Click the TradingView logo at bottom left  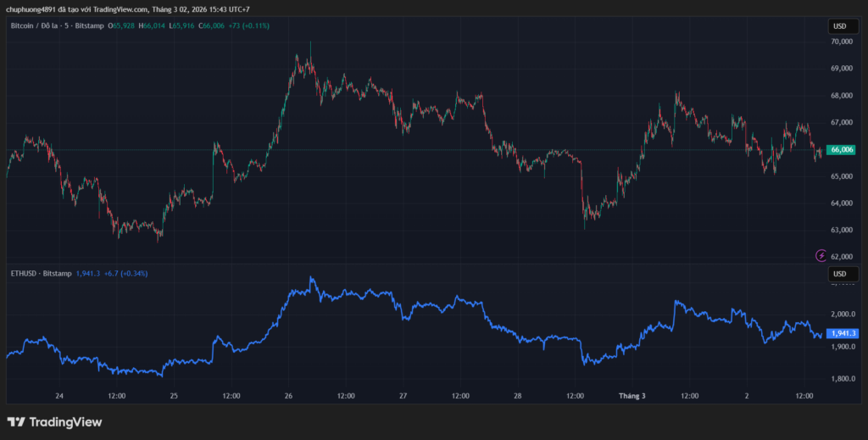point(54,422)
